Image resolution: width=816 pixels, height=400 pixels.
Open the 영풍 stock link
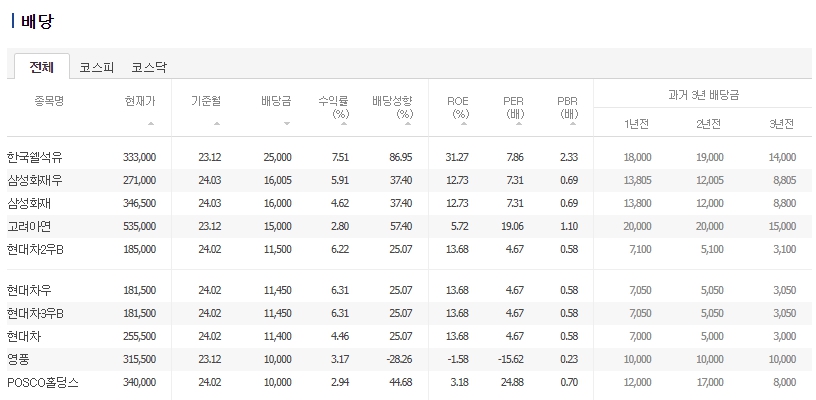18,359
